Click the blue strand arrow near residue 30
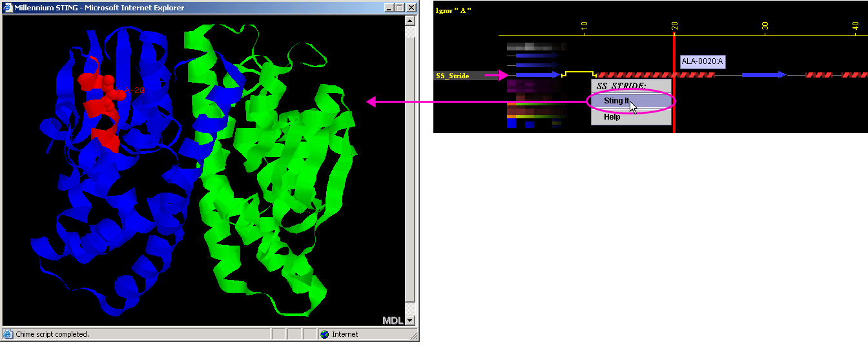This screenshot has width=868, height=349. [x=764, y=76]
